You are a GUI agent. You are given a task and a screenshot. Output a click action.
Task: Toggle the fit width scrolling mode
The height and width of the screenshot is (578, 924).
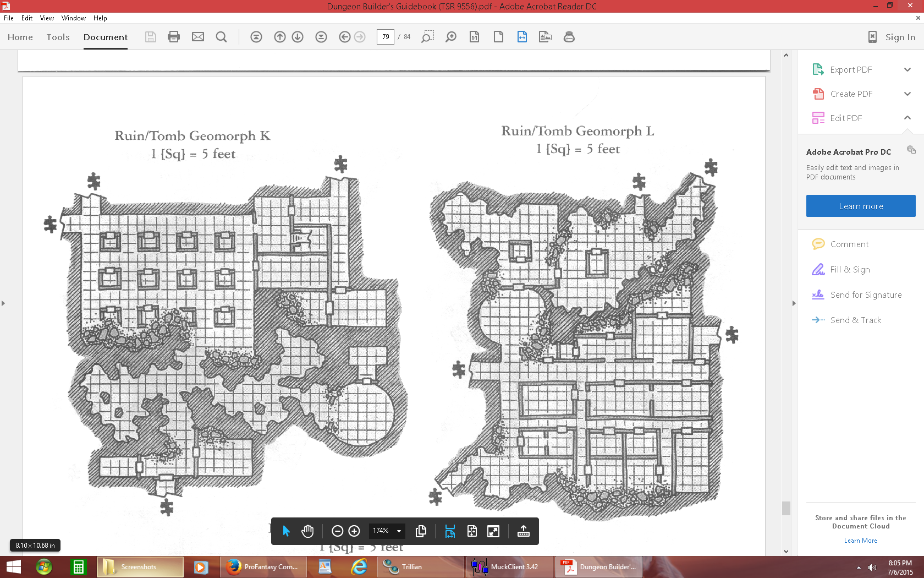(x=450, y=531)
